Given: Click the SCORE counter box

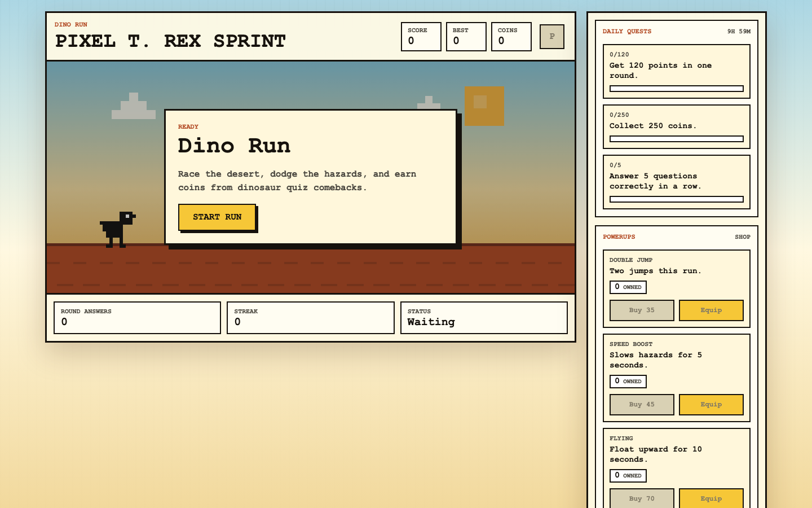Looking at the screenshot, I should click(421, 37).
